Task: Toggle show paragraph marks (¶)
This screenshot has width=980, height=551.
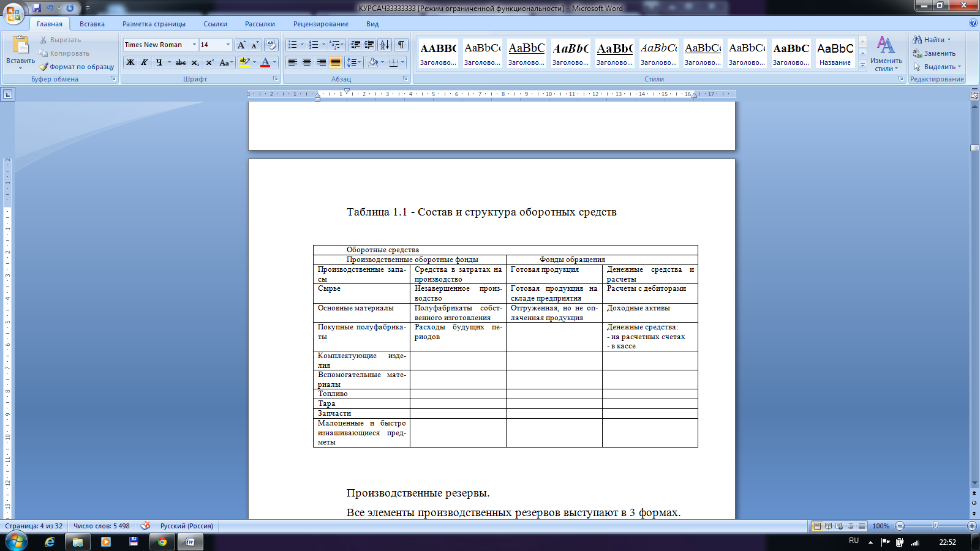Action: 401,45
